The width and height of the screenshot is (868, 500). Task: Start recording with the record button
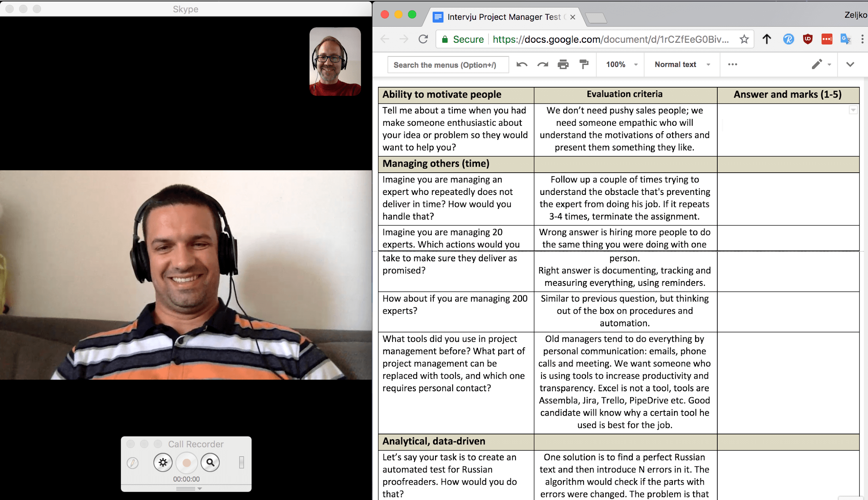tap(186, 462)
